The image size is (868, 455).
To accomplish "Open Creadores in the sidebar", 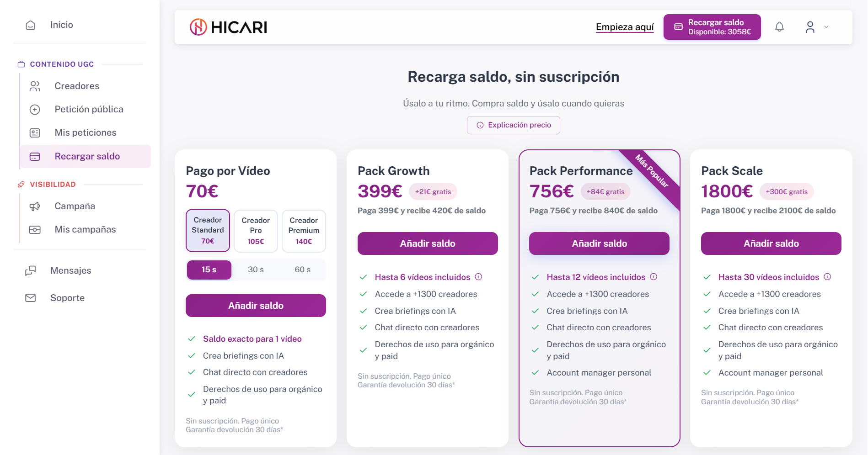I will pyautogui.click(x=77, y=86).
